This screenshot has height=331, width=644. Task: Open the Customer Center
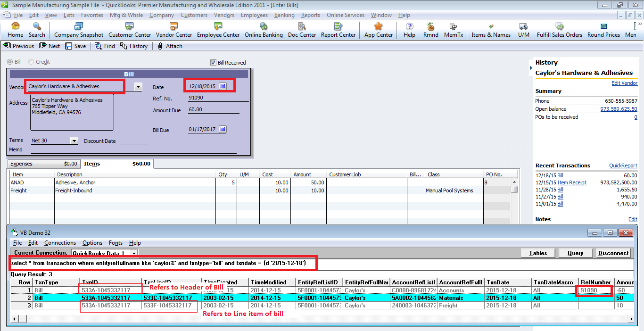[130, 30]
